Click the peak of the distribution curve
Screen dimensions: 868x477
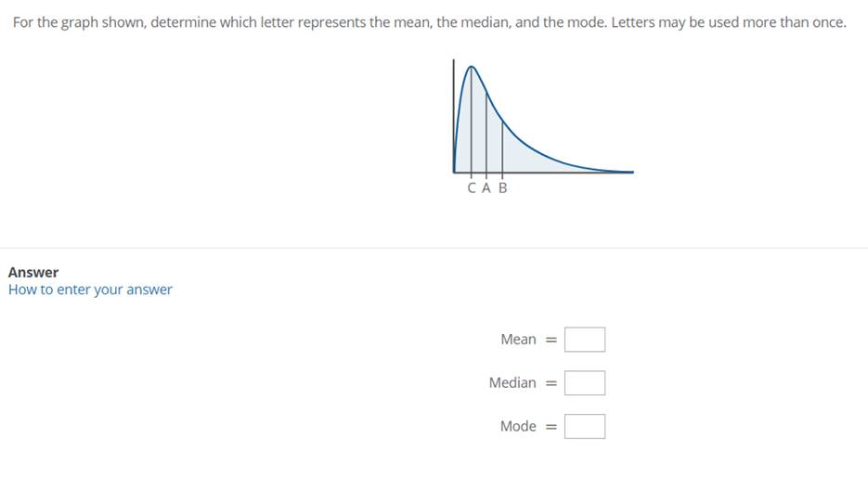(x=471, y=68)
